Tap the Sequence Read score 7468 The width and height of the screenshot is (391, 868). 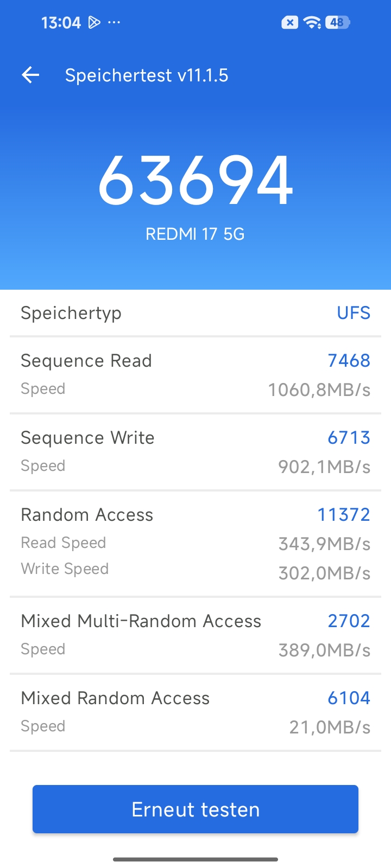pos(349,360)
